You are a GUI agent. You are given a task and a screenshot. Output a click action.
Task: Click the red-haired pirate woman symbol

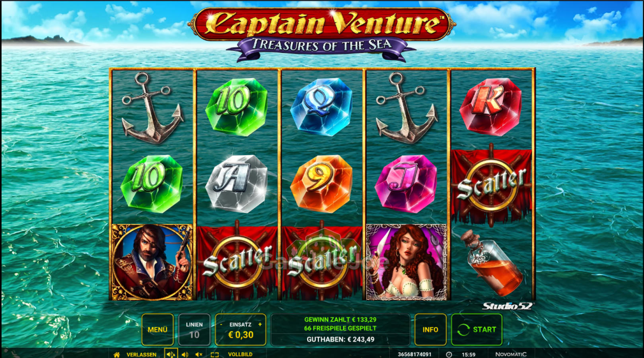(x=406, y=262)
